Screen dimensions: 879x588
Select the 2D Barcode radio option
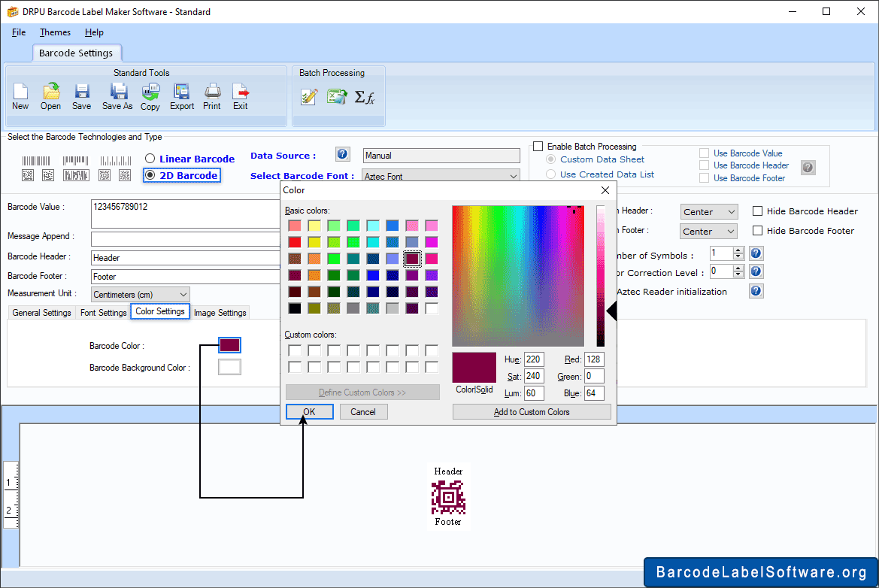tap(150, 175)
